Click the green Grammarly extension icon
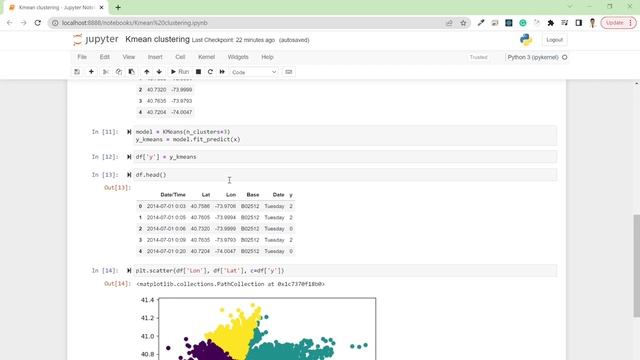The image size is (640, 360). pos(523,23)
